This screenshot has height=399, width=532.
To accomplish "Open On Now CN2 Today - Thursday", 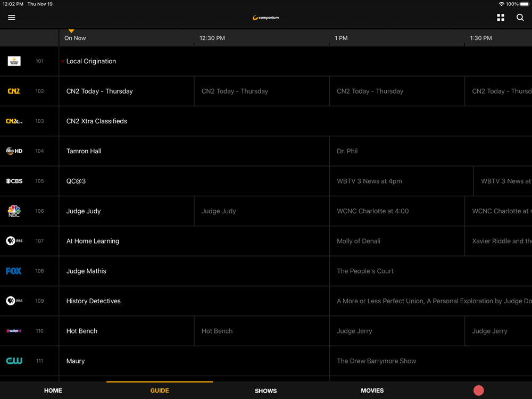I will point(127,91).
